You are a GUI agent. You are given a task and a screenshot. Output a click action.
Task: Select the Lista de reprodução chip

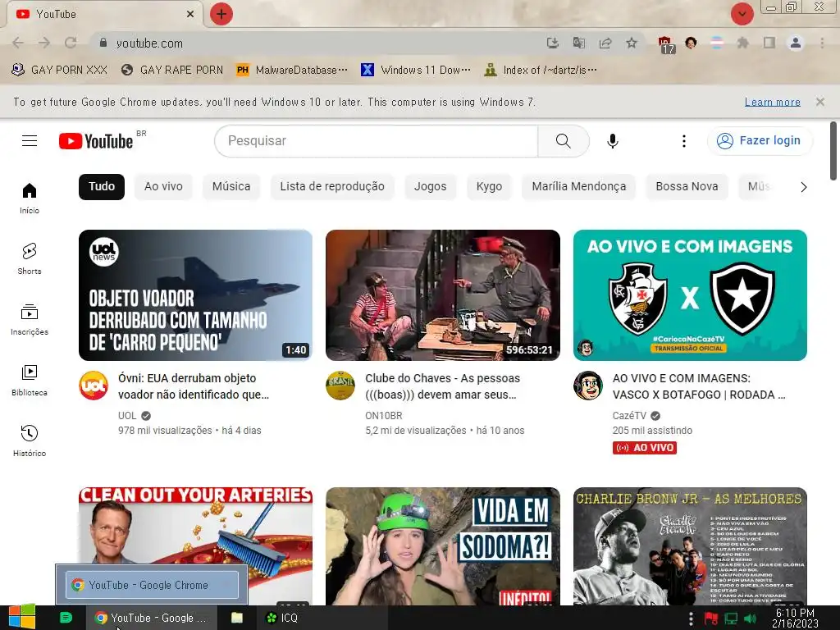332,186
